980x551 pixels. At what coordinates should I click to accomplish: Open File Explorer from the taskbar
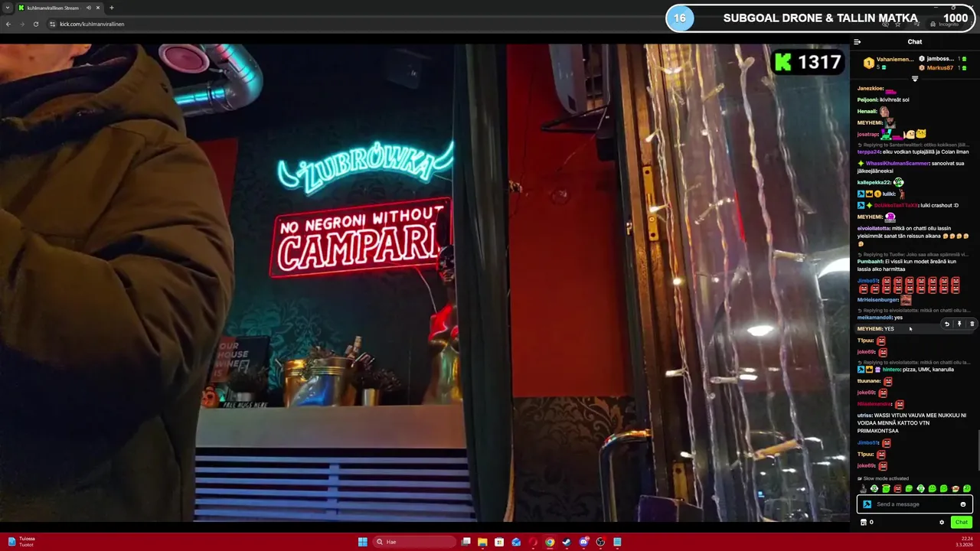click(482, 542)
